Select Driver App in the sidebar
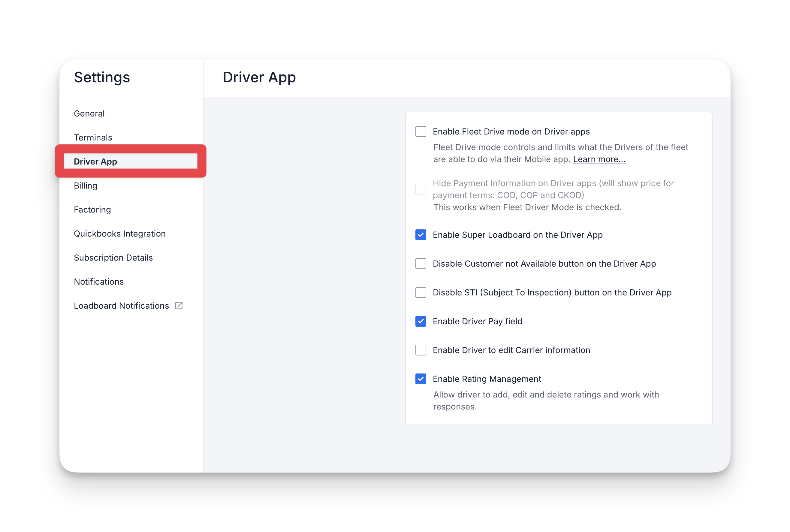This screenshot has width=790, height=532. pyautogui.click(x=95, y=162)
